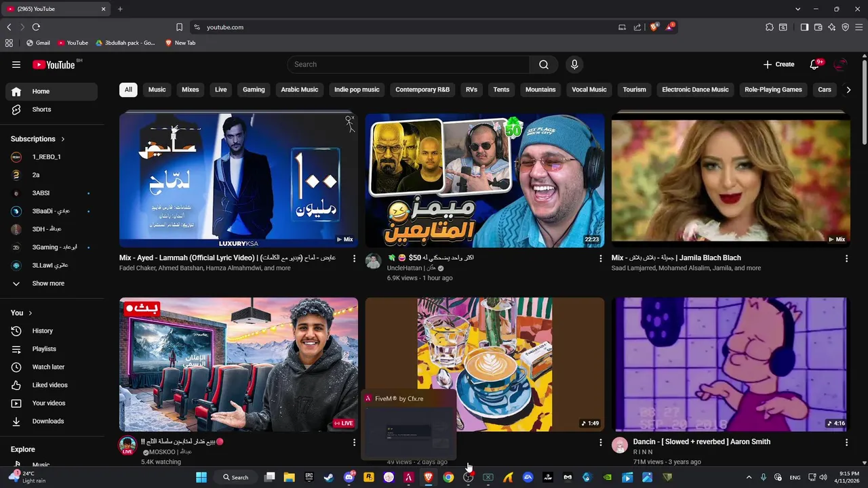Open Shorts in sidebar
The image size is (868, 488).
52,109
